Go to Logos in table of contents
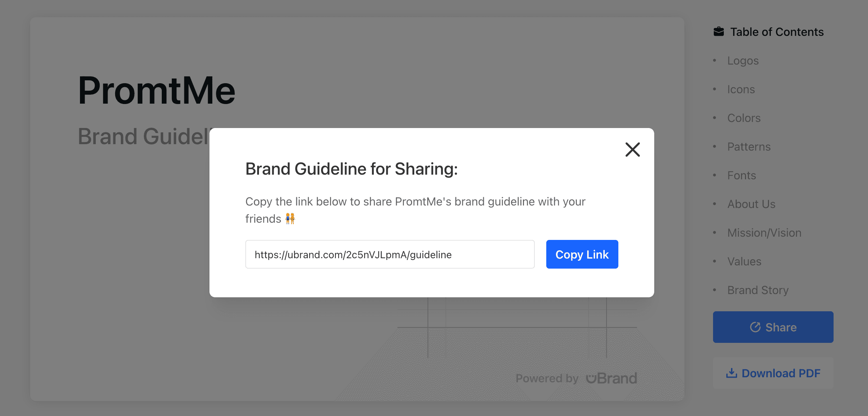 coord(743,61)
